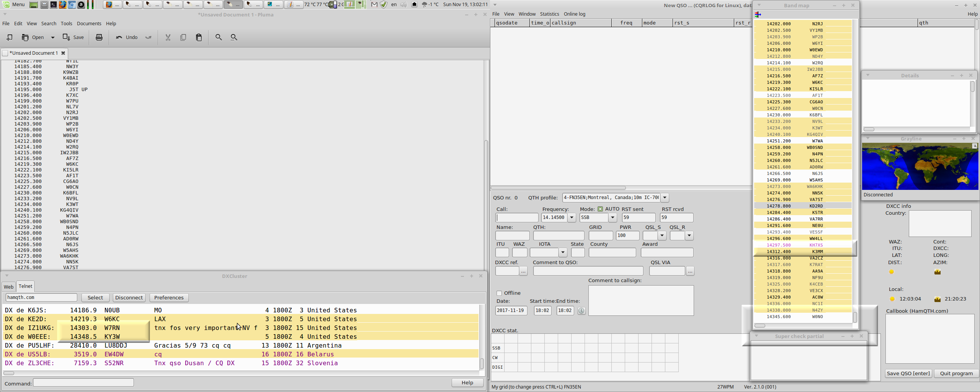980x392 pixels.
Task: Click the Grayline world map
Action: click(920, 167)
